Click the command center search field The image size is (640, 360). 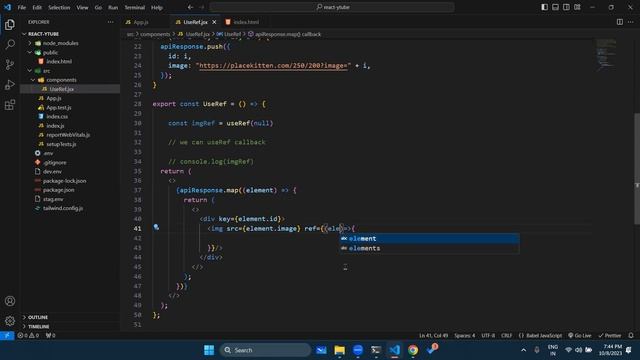click(332, 7)
